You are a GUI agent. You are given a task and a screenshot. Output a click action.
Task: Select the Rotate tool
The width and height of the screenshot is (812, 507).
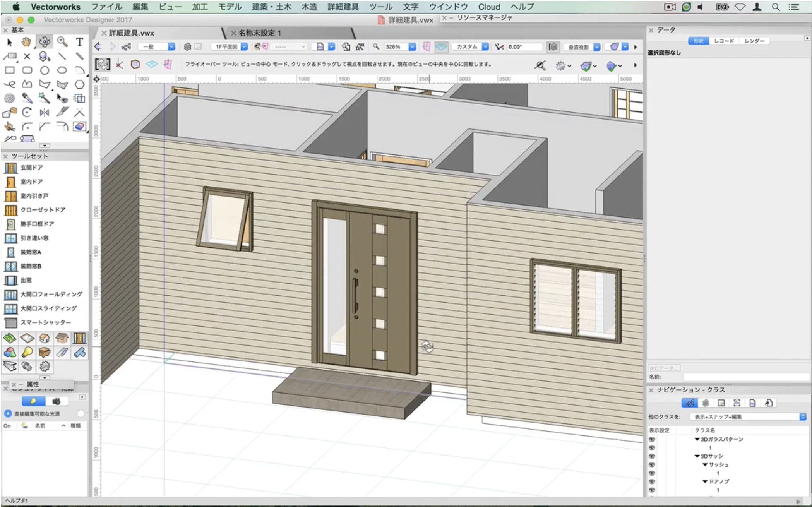27,112
